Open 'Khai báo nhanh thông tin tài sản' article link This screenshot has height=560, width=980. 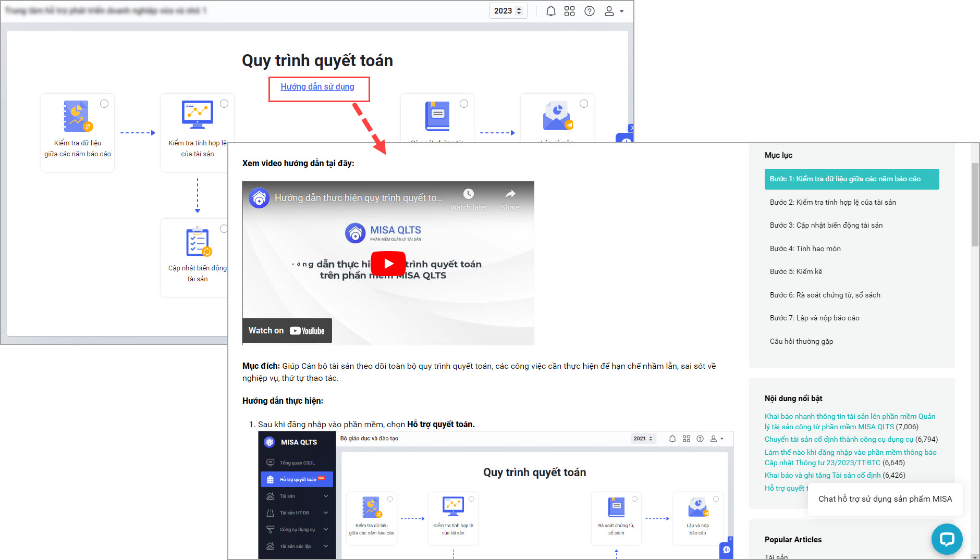pos(850,421)
